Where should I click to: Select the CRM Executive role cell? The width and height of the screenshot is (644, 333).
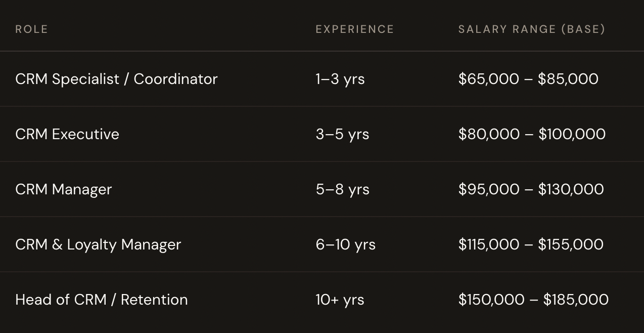pos(67,134)
